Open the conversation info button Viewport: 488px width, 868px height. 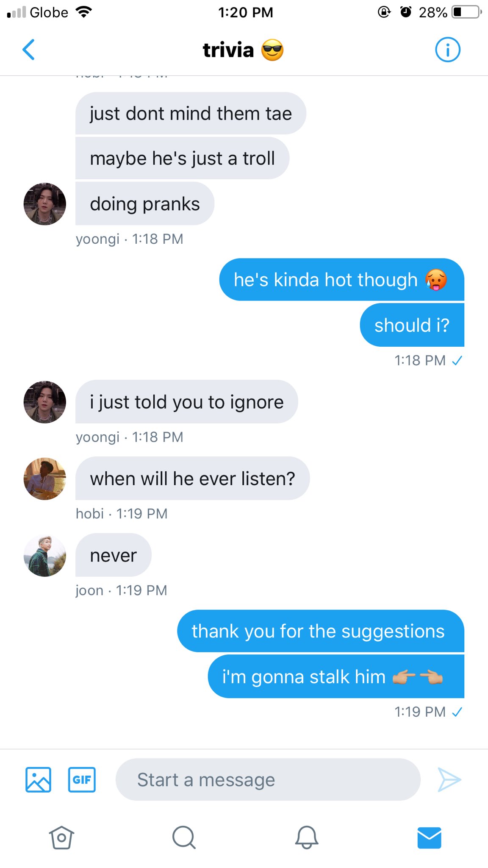(x=447, y=50)
